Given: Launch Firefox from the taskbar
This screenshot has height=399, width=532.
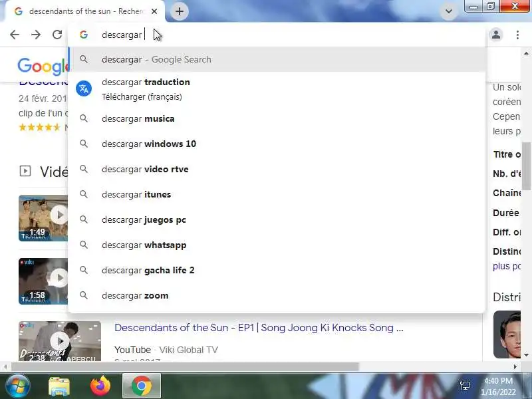Looking at the screenshot, I should coord(100,386).
